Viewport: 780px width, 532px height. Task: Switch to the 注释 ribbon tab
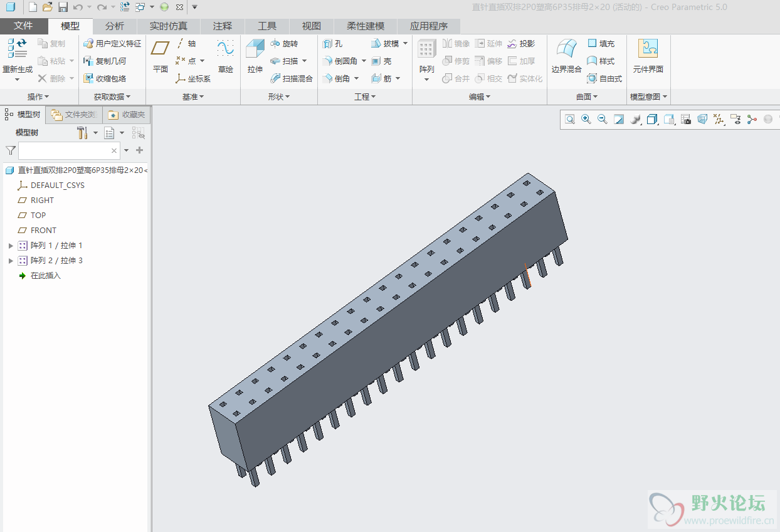tap(223, 26)
